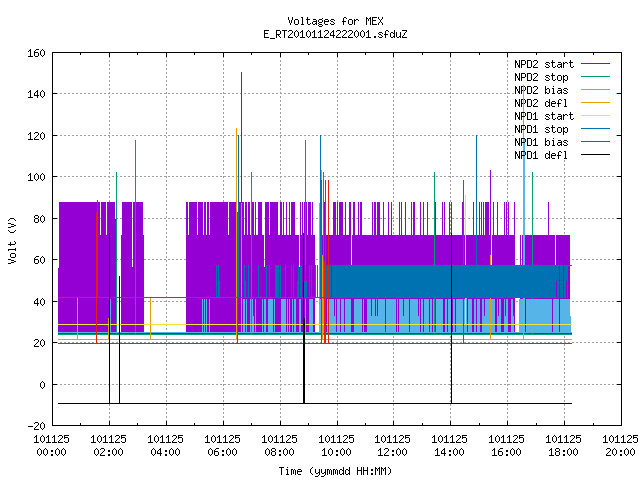The image size is (640, 480).
Task: Click the chart title Voltages for MEX
Action: [x=336, y=21]
